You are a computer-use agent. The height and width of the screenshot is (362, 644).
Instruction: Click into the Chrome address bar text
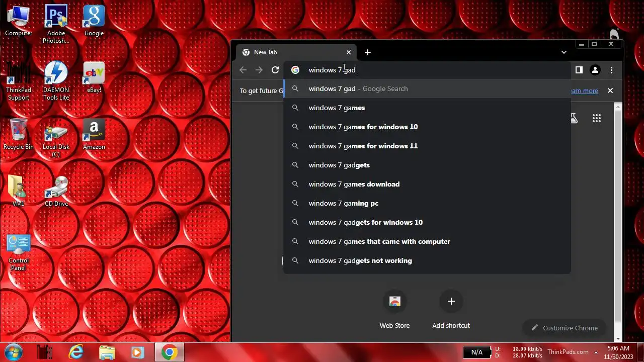[332, 70]
